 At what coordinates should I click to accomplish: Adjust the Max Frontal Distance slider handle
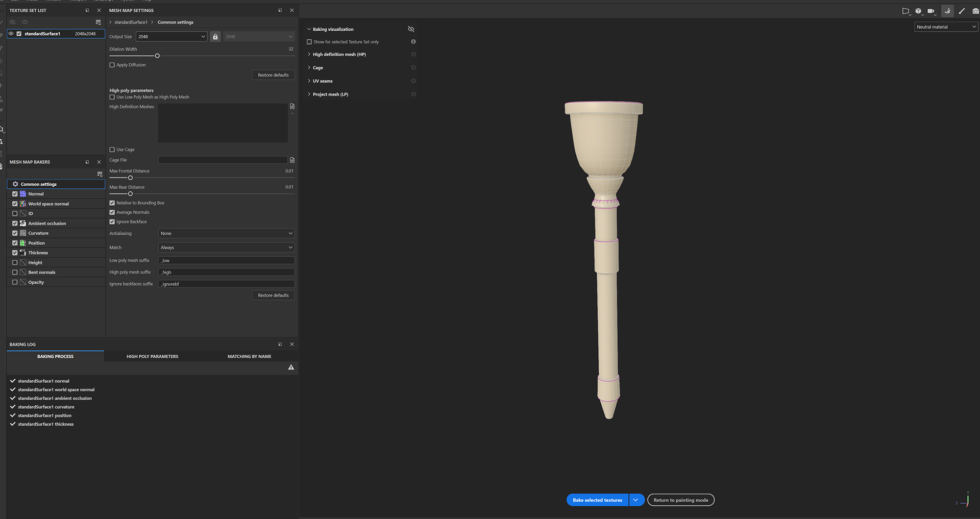[130, 178]
